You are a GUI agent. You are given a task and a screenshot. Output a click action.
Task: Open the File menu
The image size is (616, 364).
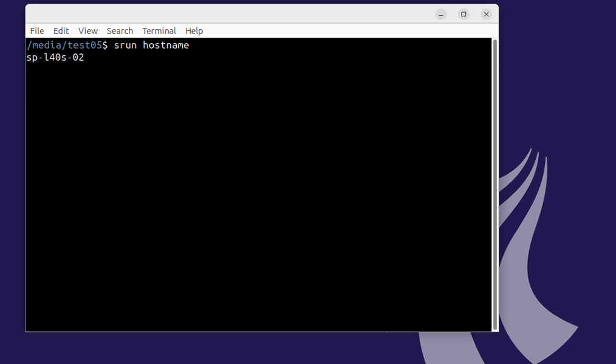point(37,31)
